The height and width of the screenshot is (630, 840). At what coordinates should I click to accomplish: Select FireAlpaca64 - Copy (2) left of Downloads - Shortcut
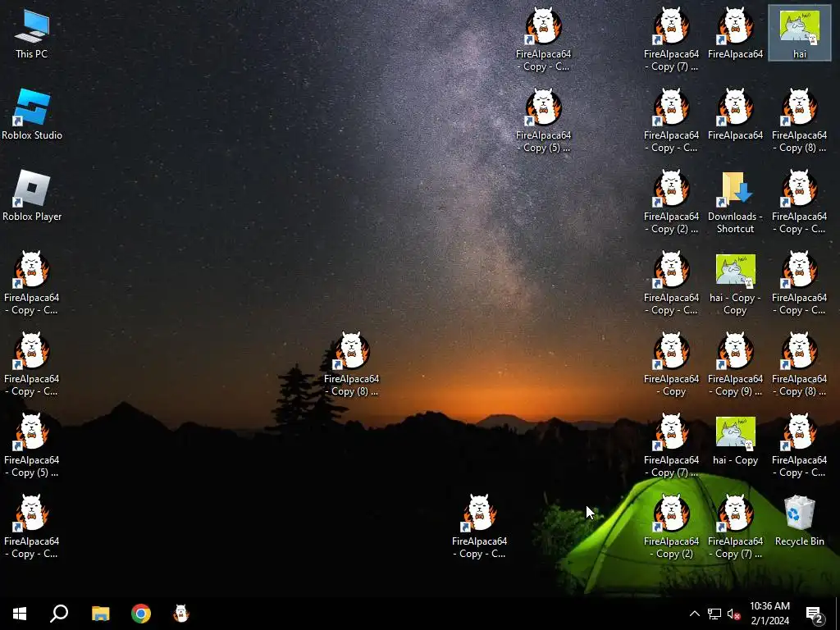point(671,202)
